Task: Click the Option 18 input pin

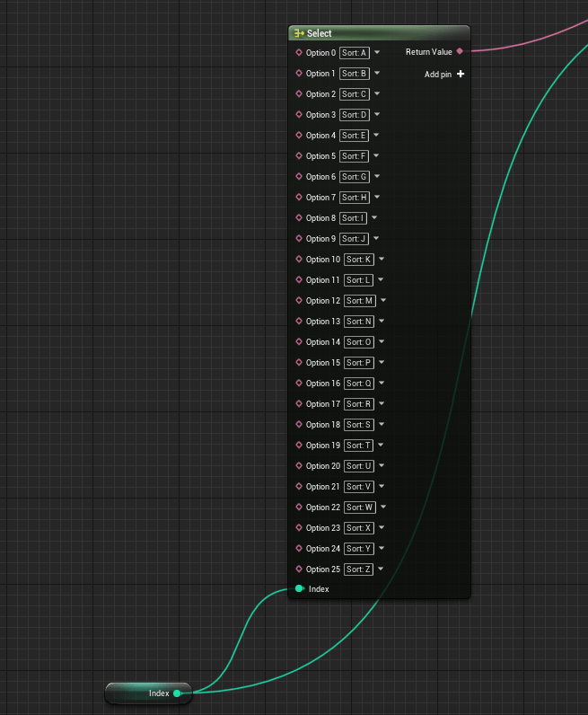Action: pyautogui.click(x=300, y=425)
